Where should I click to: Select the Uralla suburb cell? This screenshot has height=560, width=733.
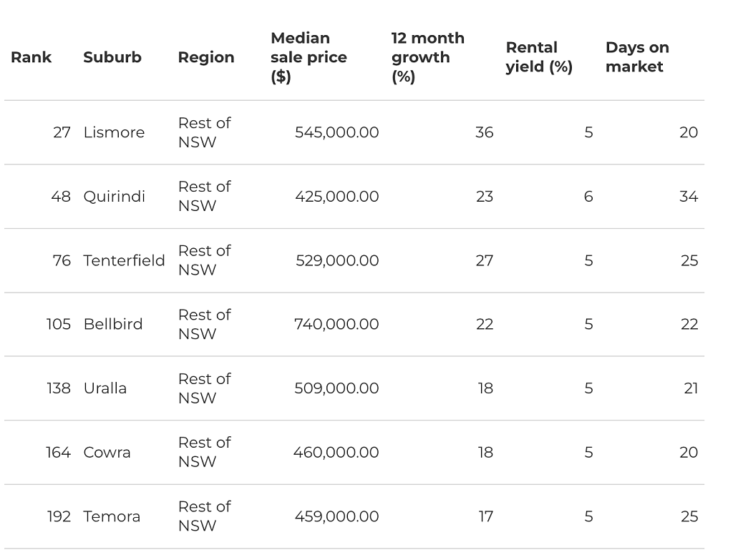105,388
